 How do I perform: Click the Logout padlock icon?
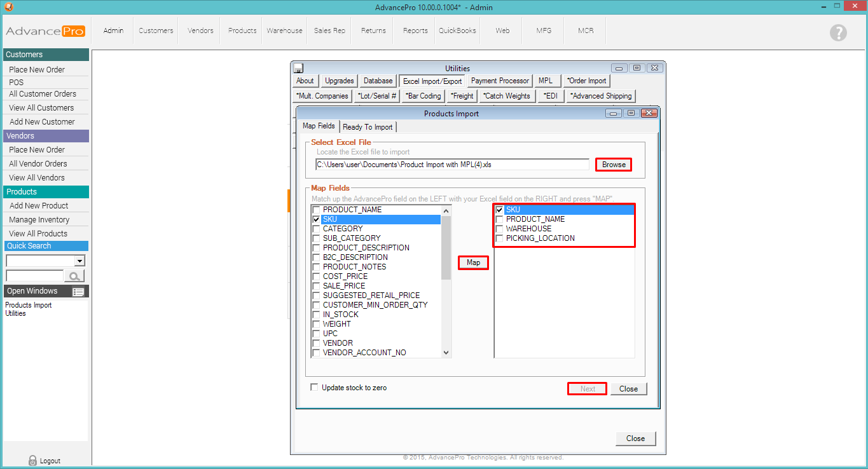pos(33,460)
